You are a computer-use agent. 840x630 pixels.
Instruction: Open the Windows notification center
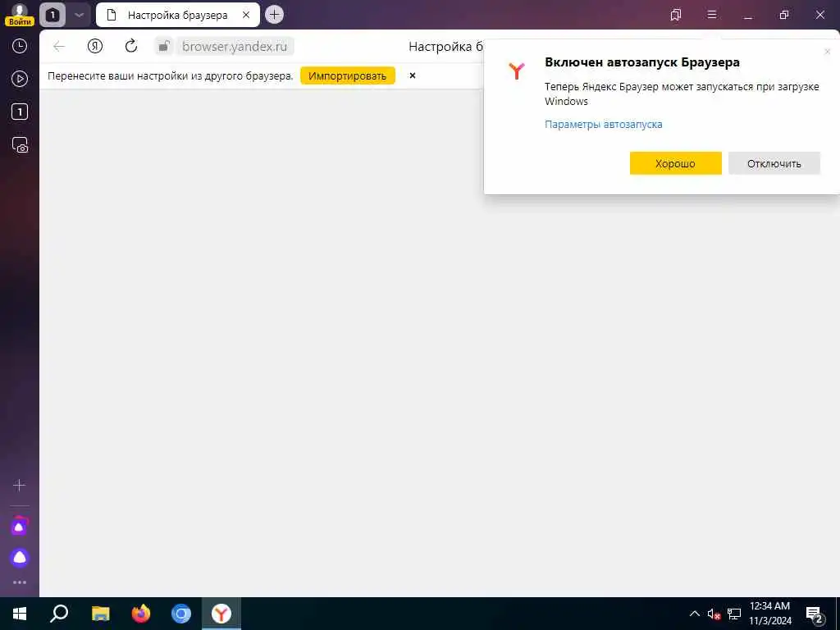815,614
